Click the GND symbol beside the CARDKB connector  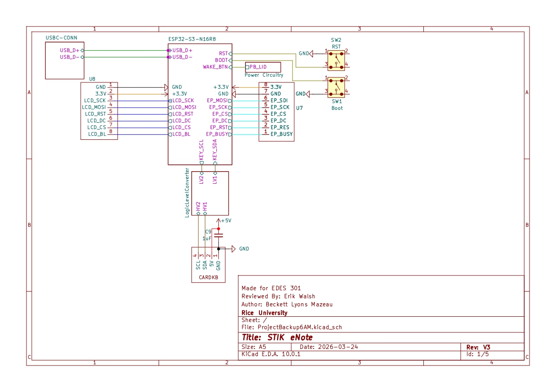[233, 249]
